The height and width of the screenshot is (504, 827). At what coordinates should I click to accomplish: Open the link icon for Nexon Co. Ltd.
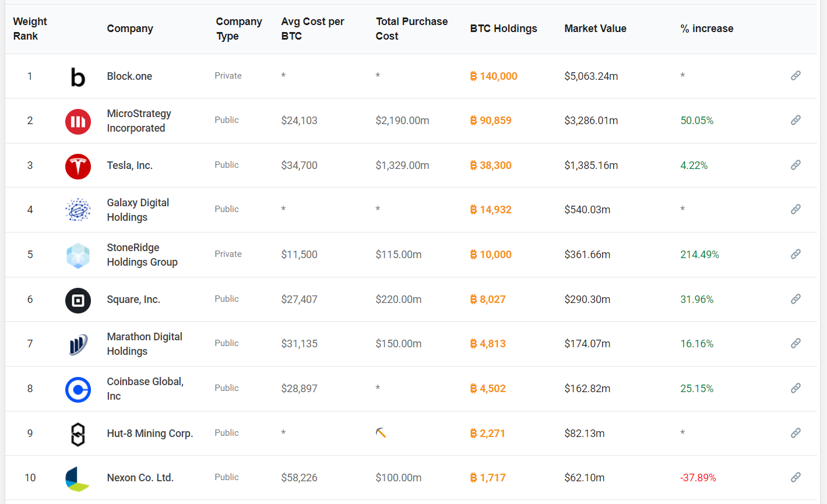(796, 477)
